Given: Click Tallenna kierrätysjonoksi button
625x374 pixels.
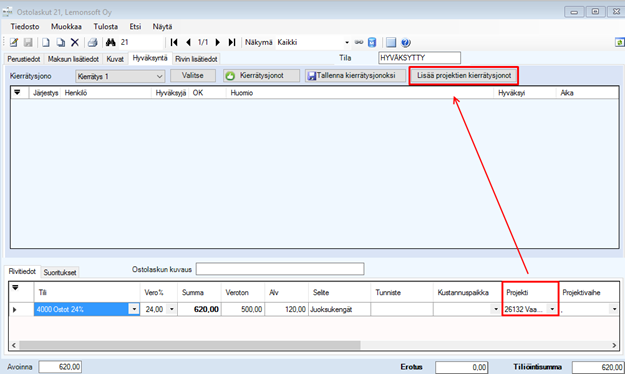Looking at the screenshot, I should 356,76.
